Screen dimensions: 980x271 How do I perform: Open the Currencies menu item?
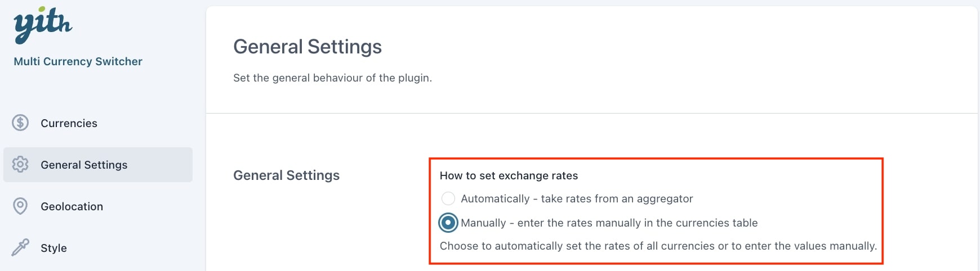click(69, 123)
